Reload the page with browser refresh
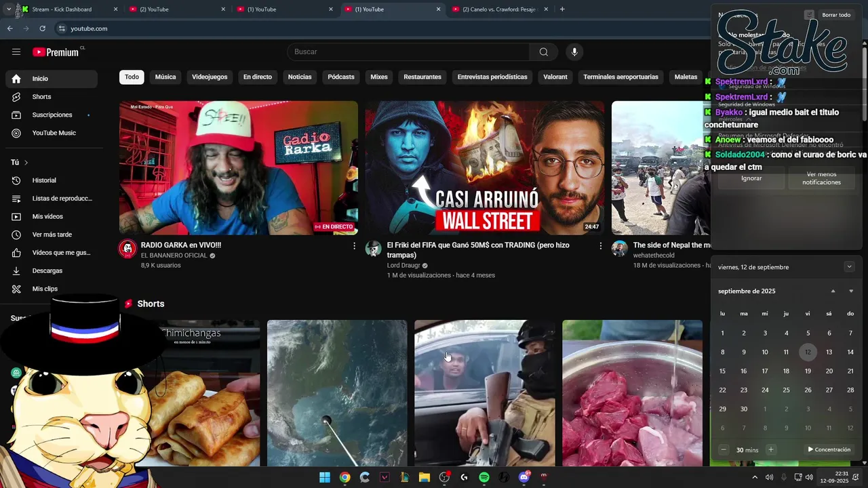 pos(42,28)
